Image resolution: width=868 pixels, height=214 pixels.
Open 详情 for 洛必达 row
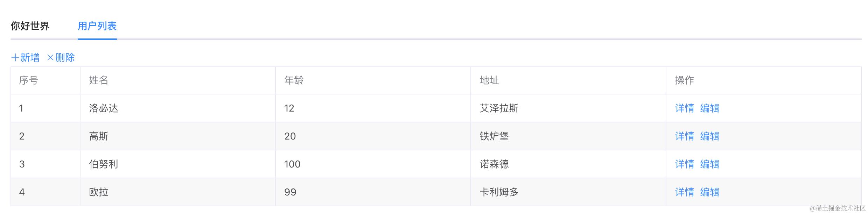(x=684, y=108)
